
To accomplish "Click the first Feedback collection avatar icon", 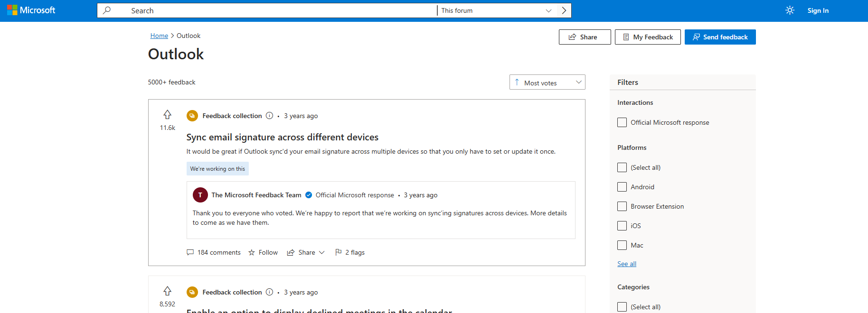I will point(192,116).
